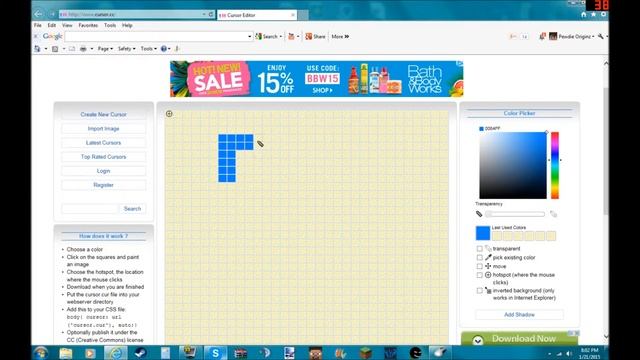Open the File menu
The image size is (640, 360).
click(x=38, y=25)
